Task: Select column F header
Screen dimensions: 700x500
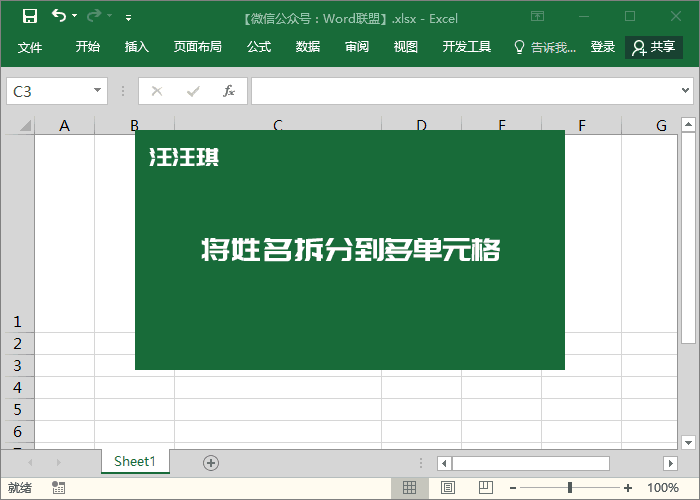Action: (x=582, y=126)
